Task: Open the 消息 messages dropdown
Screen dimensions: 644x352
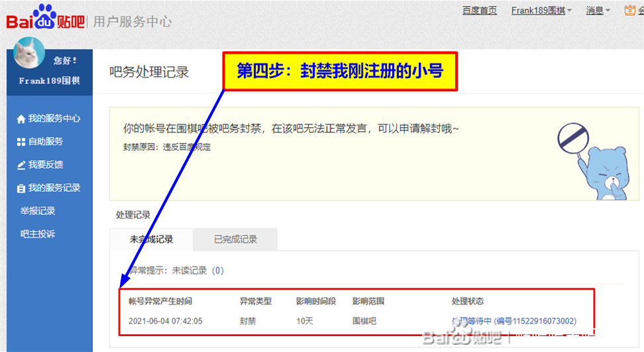Action: click(598, 11)
